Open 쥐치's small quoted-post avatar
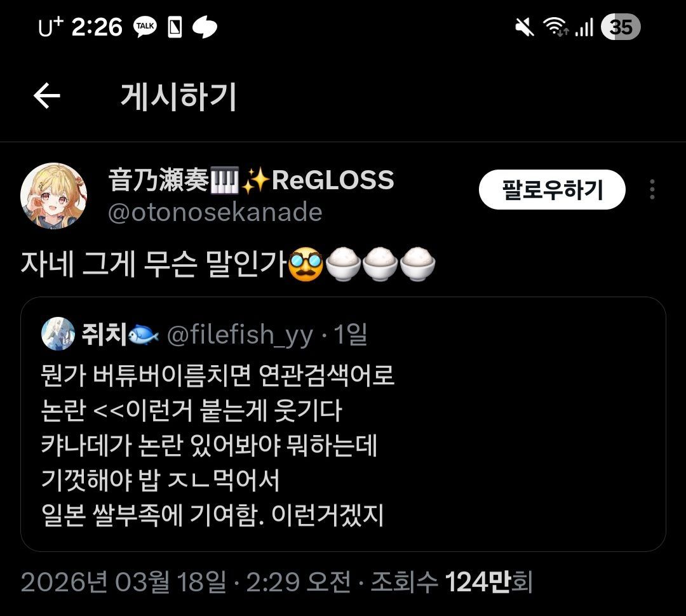This screenshot has height=616, width=686. 58,334
